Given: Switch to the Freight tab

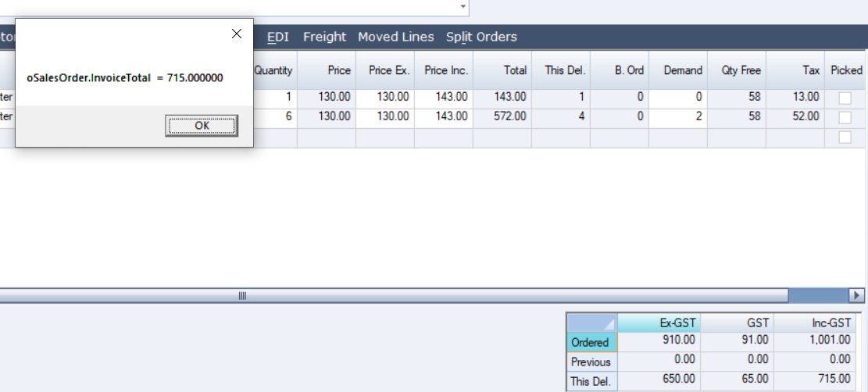Looking at the screenshot, I should click(324, 37).
